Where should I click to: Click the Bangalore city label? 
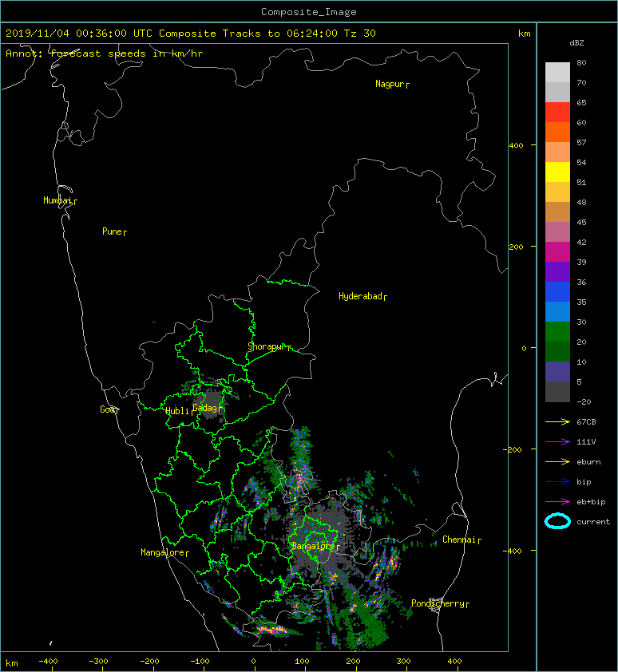(315, 546)
